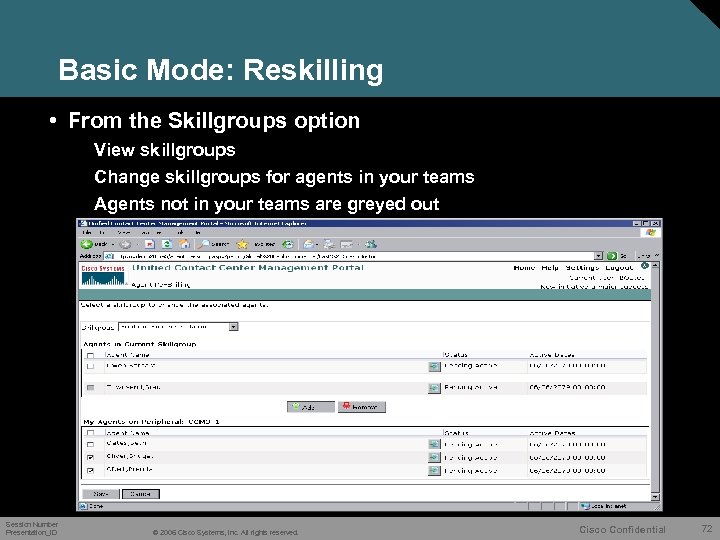This screenshot has width=720, height=540.
Task: Click the browser Back arrow icon
Action: coord(86,244)
